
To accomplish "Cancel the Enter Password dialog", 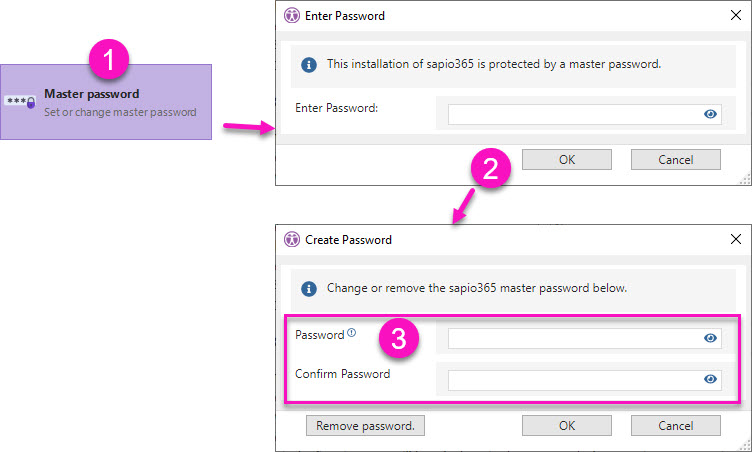I will [x=675, y=160].
